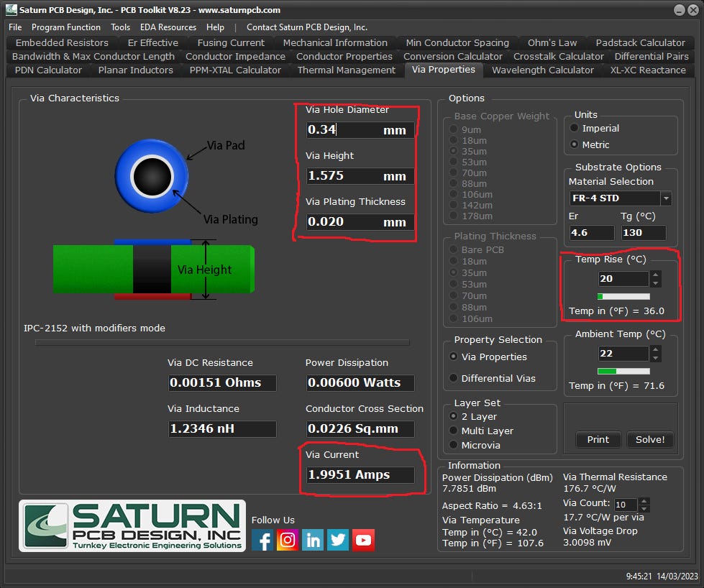Switch to the Wavelength Calculator tab

543,70
